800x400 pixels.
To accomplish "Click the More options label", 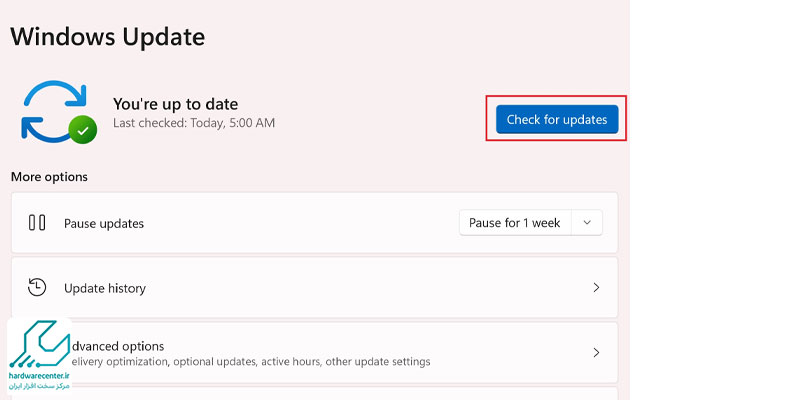I will tap(49, 177).
